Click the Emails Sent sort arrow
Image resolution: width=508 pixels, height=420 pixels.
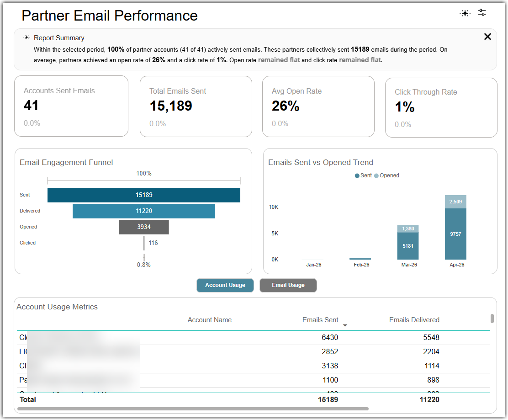coord(345,325)
